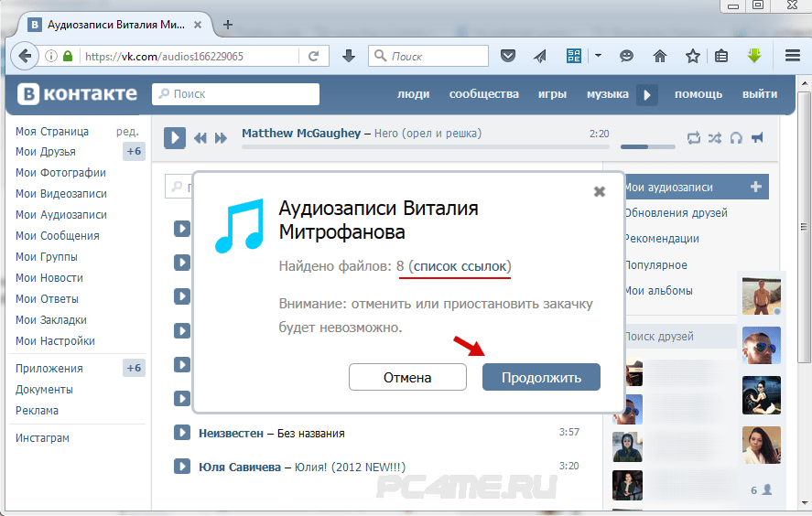Image resolution: width=812 pixels, height=516 pixels.
Task: Close the audio download dialog
Action: tap(600, 191)
